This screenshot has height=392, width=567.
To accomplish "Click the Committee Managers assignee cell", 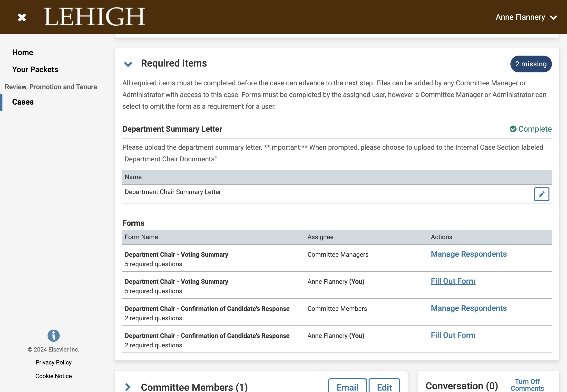I will (338, 255).
